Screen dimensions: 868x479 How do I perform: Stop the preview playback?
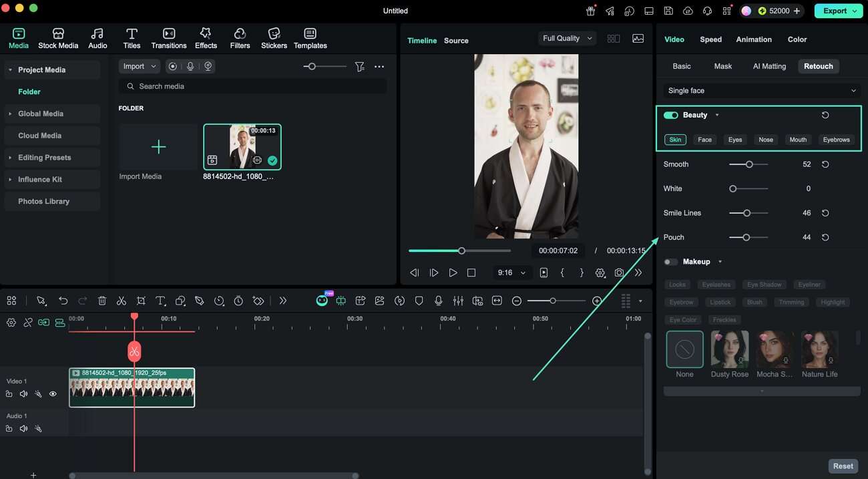471,273
